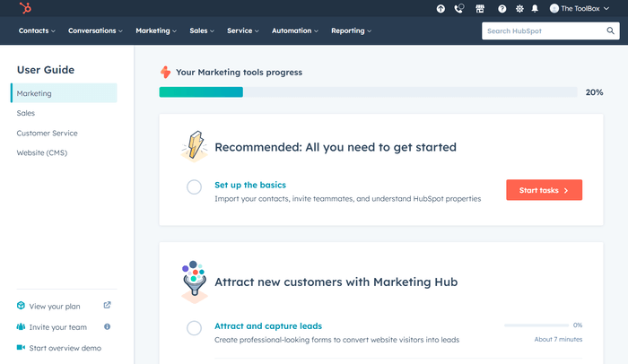
Task: Expand the Contacts menu
Action: (37, 30)
